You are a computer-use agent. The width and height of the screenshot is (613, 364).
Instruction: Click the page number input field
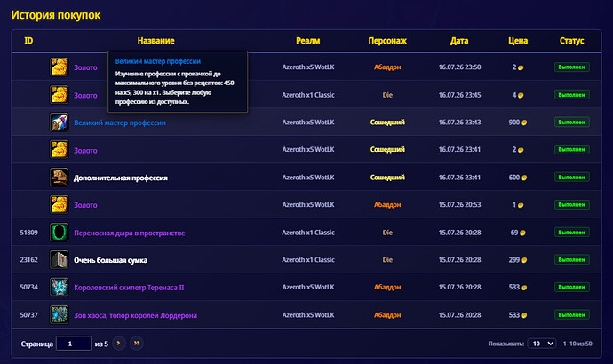click(x=74, y=344)
